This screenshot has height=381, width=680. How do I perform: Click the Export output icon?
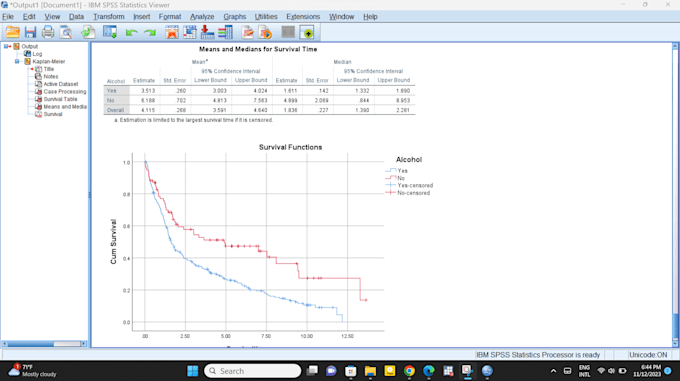88,32
